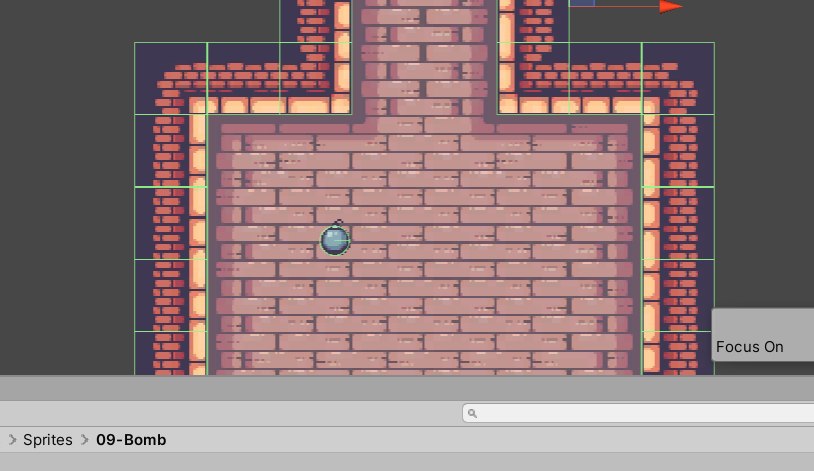Image resolution: width=814 pixels, height=471 pixels.
Task: Click the project search field
Action: [638, 413]
